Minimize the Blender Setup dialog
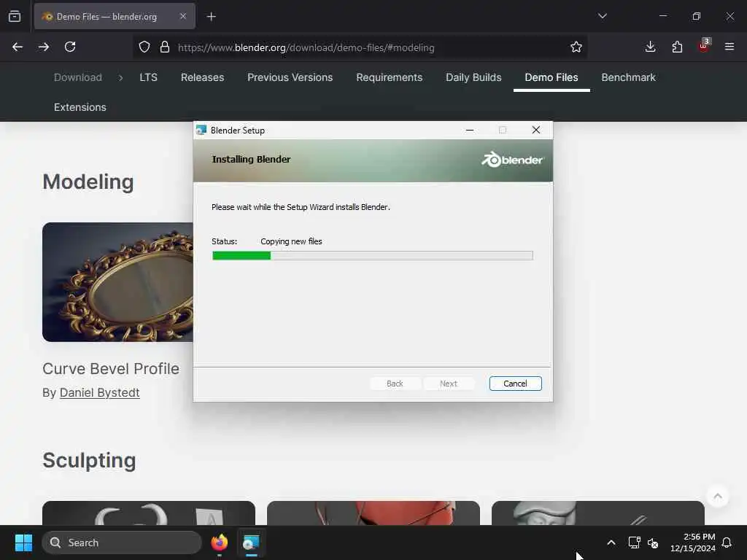 coord(470,130)
